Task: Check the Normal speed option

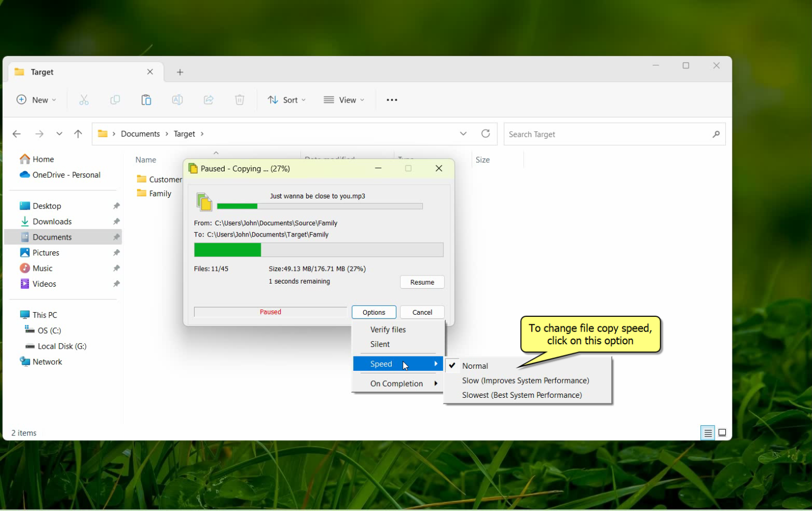Action: pos(475,366)
